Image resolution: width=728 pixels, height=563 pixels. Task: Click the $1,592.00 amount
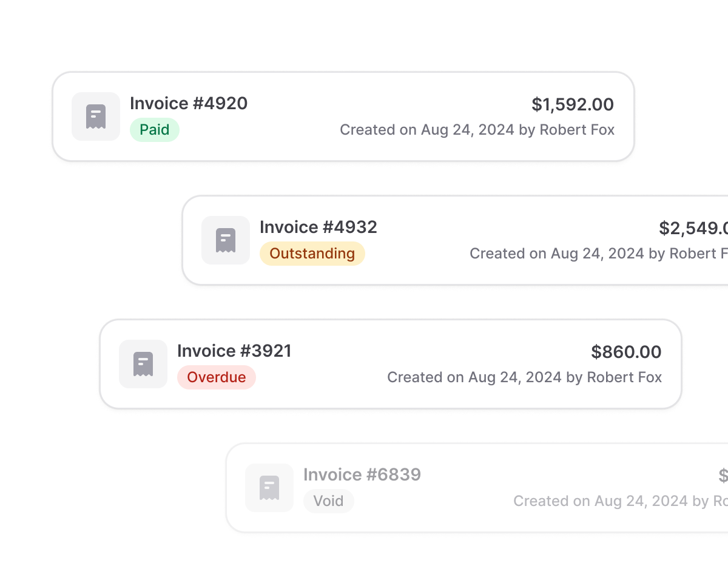click(x=573, y=105)
